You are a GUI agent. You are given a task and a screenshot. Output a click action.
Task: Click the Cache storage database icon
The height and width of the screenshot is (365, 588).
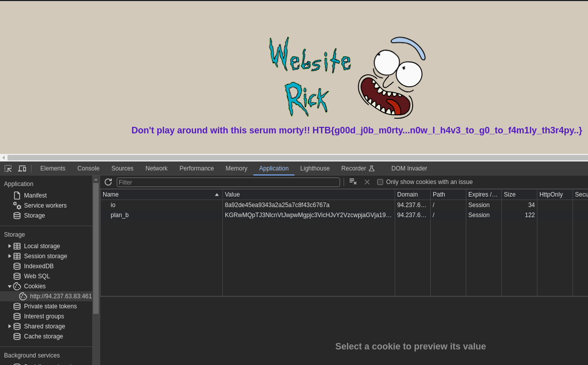pos(17,336)
